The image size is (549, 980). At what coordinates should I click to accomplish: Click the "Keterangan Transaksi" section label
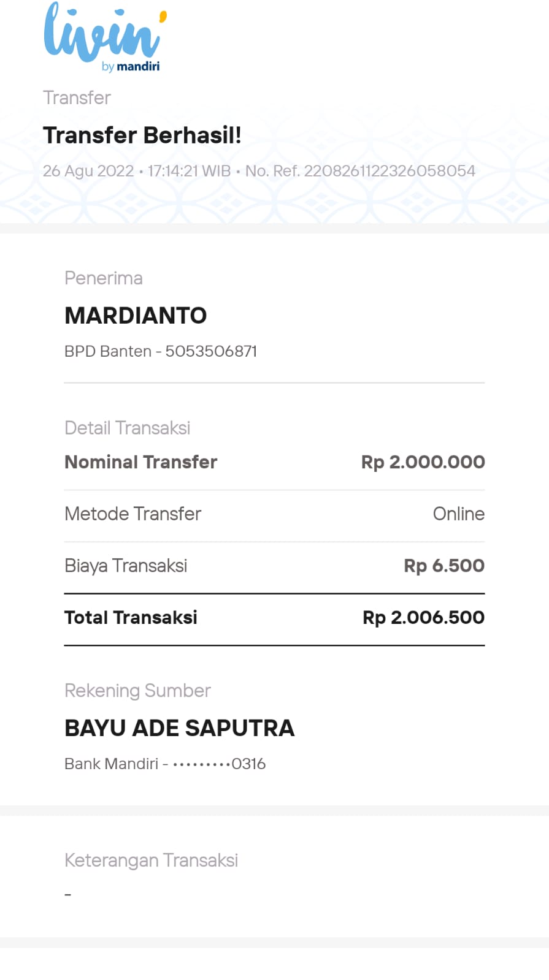[151, 860]
